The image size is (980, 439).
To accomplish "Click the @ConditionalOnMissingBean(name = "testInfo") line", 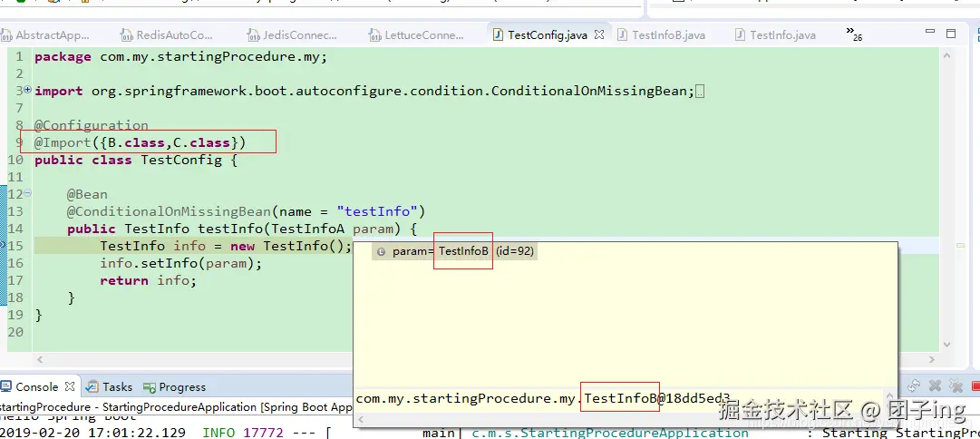I will (x=247, y=211).
